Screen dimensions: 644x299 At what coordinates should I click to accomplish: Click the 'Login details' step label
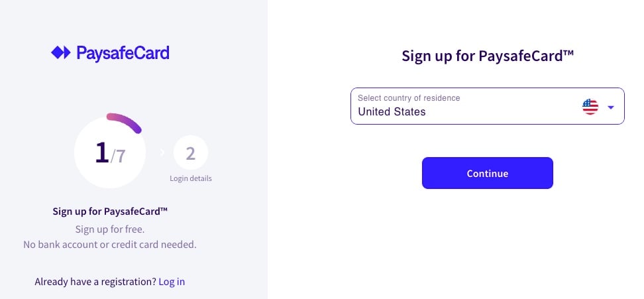(190, 178)
